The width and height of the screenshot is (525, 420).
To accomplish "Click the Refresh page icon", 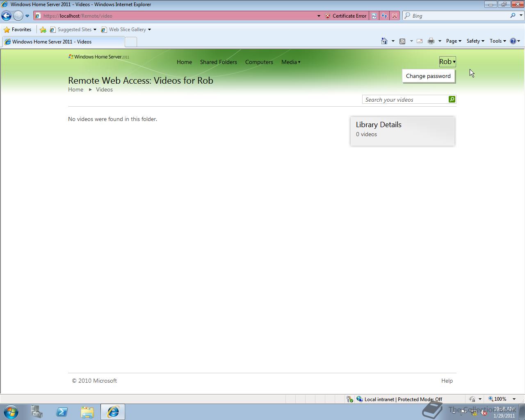I will (384, 16).
